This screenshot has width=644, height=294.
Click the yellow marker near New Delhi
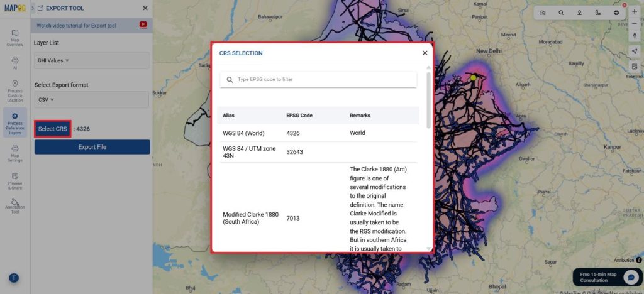(473, 77)
